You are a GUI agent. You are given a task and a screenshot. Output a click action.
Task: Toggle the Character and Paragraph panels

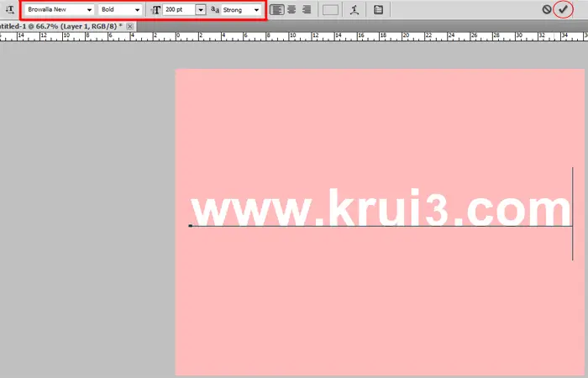[x=379, y=10]
